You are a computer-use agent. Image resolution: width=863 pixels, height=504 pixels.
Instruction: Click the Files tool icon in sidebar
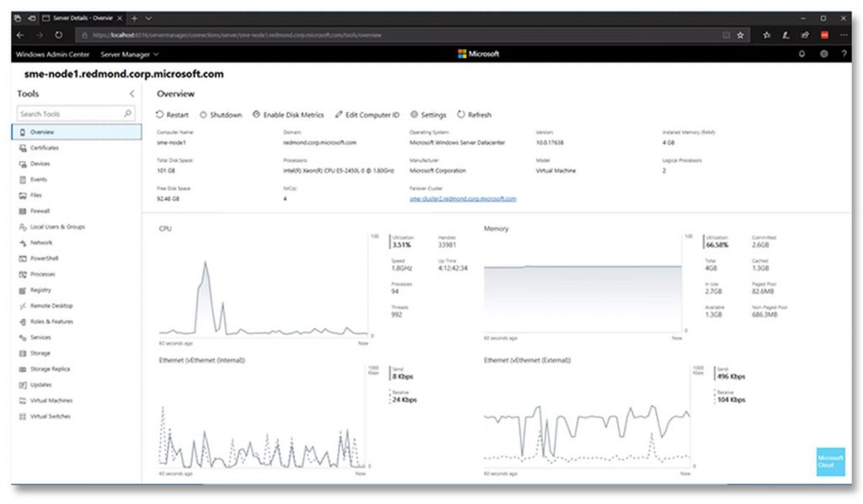23,196
